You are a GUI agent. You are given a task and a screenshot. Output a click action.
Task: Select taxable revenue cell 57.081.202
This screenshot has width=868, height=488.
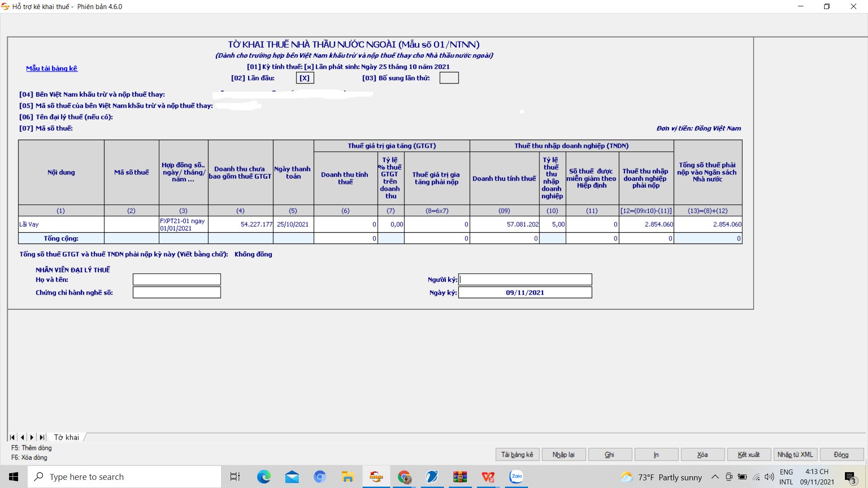505,224
